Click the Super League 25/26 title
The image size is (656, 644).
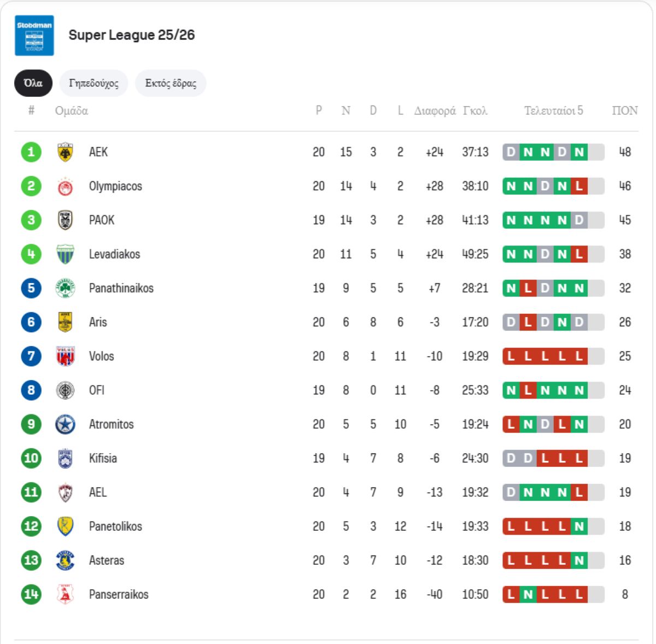click(132, 35)
